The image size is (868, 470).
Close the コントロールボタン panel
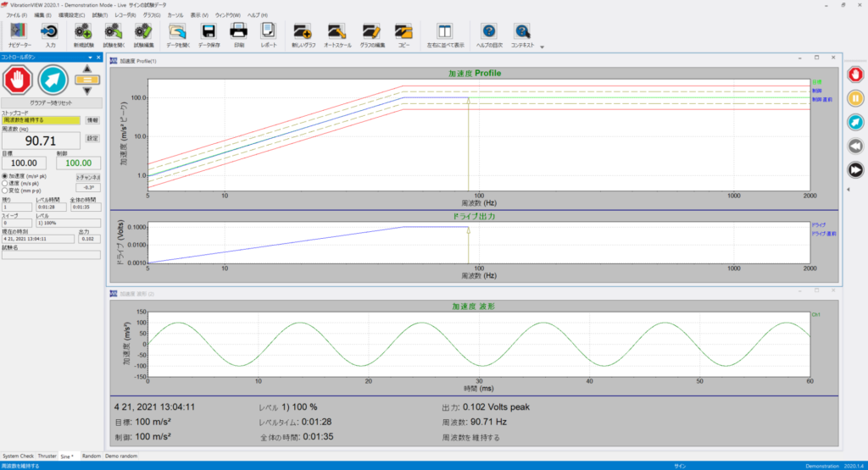pos(98,58)
